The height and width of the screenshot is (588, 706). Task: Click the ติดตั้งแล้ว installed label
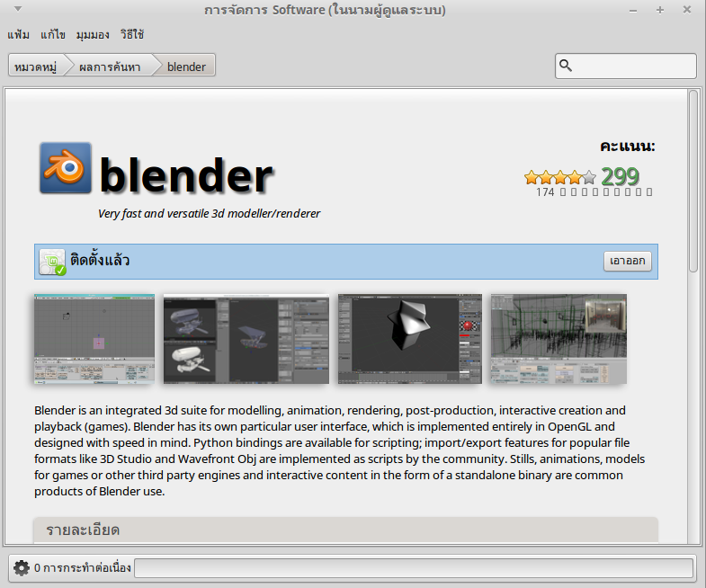[x=100, y=260]
